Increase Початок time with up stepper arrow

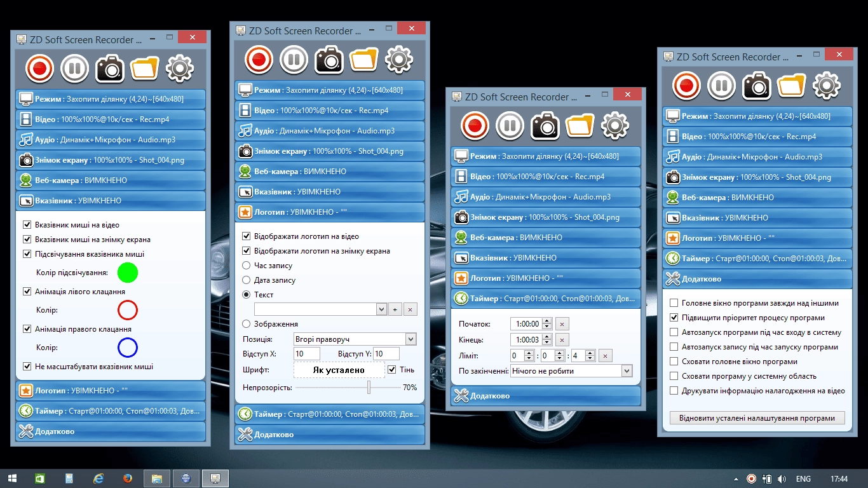coord(548,321)
